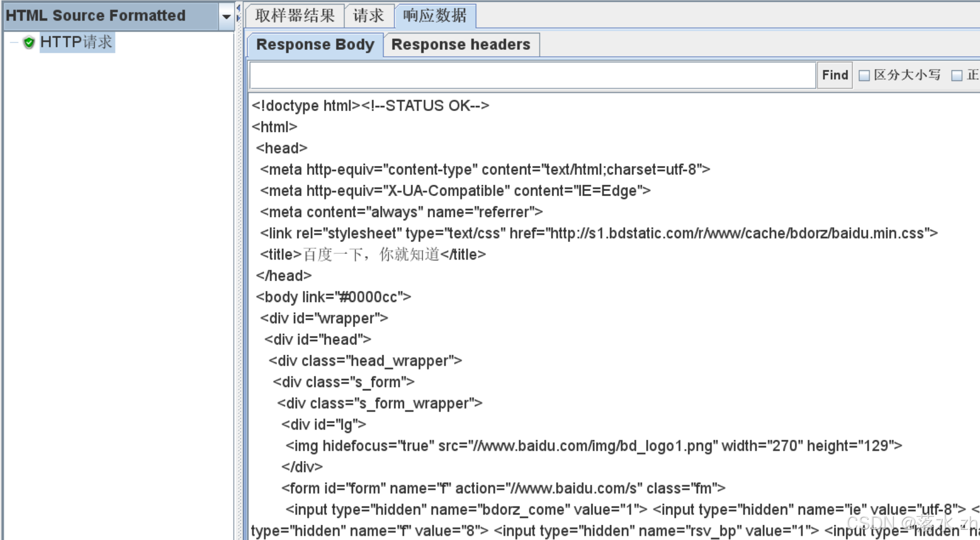This screenshot has width=980, height=540.
Task: Select the HTTP请求 tree item
Action: [76, 42]
